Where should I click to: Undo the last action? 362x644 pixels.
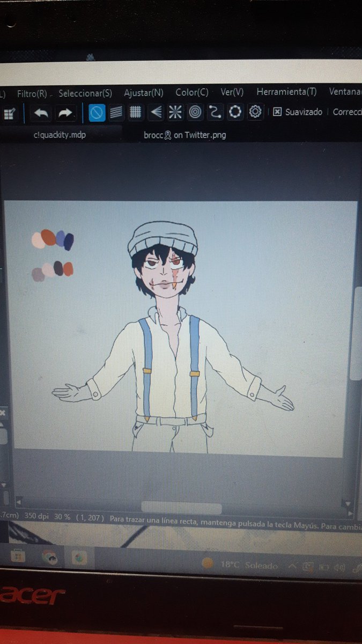(x=42, y=113)
